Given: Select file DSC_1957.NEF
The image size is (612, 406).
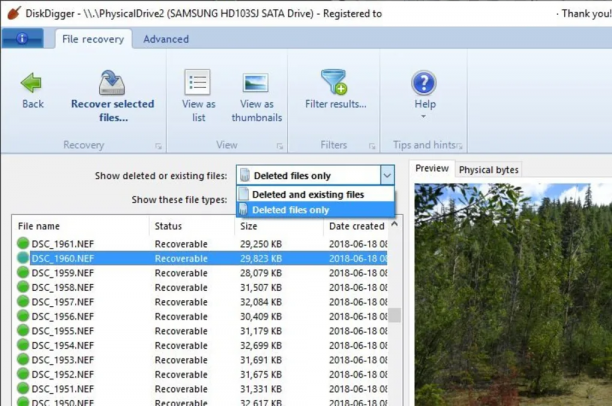Looking at the screenshot, I should [63, 302].
